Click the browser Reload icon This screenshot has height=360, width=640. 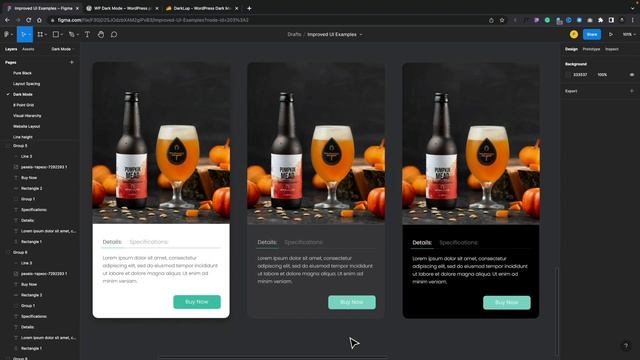(29, 20)
